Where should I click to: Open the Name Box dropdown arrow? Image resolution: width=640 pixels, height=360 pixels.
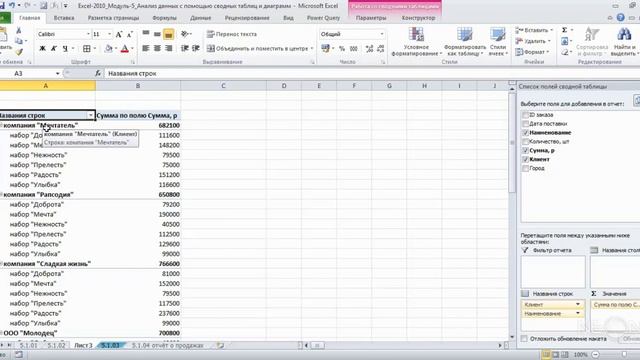point(58,73)
